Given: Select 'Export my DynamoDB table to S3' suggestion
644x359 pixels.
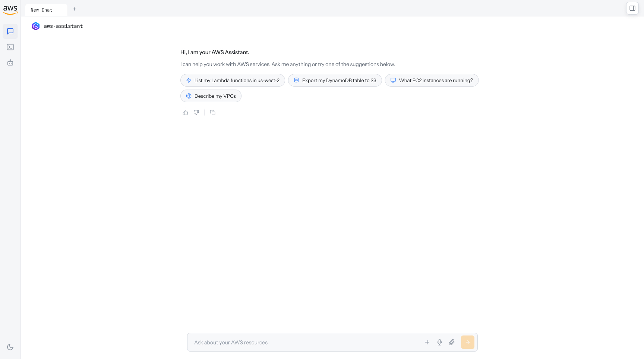Looking at the screenshot, I should click(x=335, y=80).
